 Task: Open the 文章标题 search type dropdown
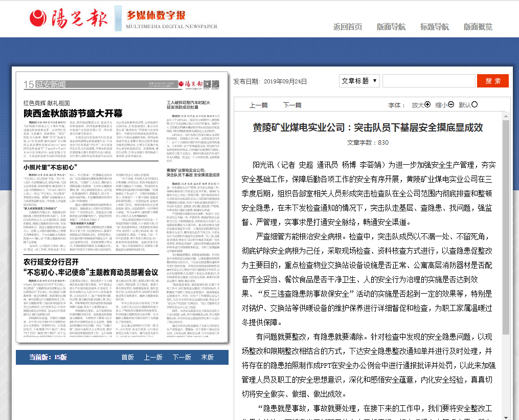click(359, 81)
